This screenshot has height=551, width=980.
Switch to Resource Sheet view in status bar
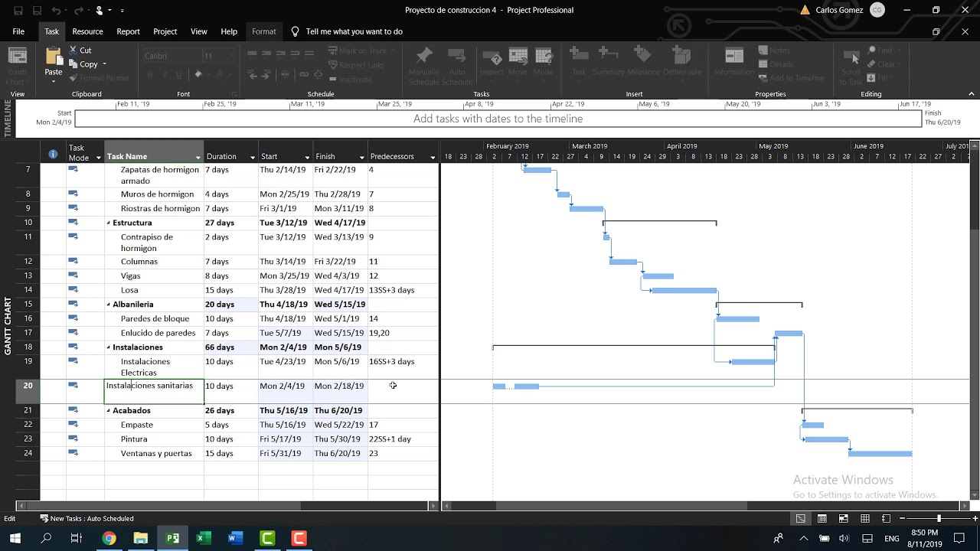[x=864, y=518]
